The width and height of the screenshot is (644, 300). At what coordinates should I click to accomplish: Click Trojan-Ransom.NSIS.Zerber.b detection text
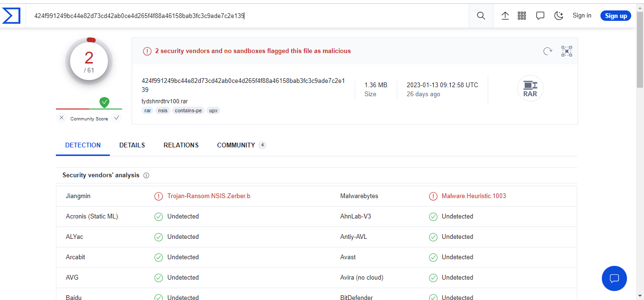coord(209,196)
